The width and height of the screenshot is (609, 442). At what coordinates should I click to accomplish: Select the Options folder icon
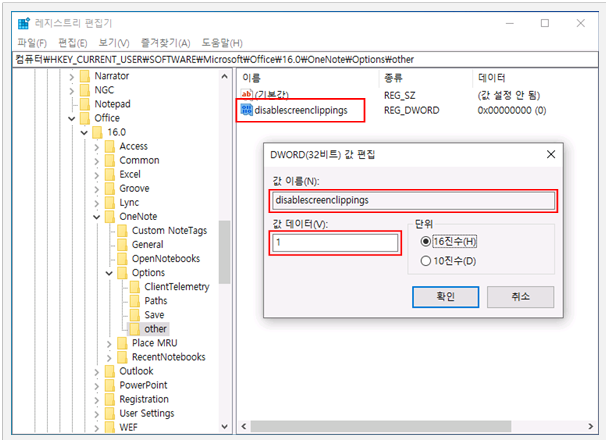click(x=122, y=273)
